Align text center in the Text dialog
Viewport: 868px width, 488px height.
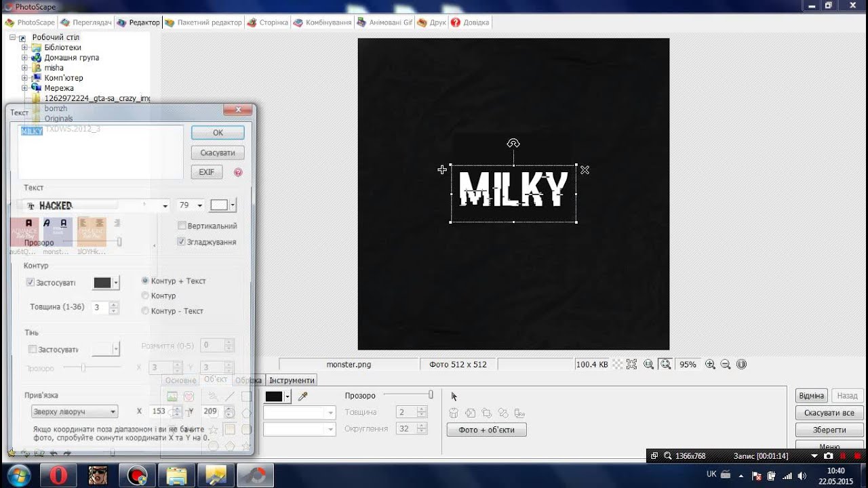point(100,222)
